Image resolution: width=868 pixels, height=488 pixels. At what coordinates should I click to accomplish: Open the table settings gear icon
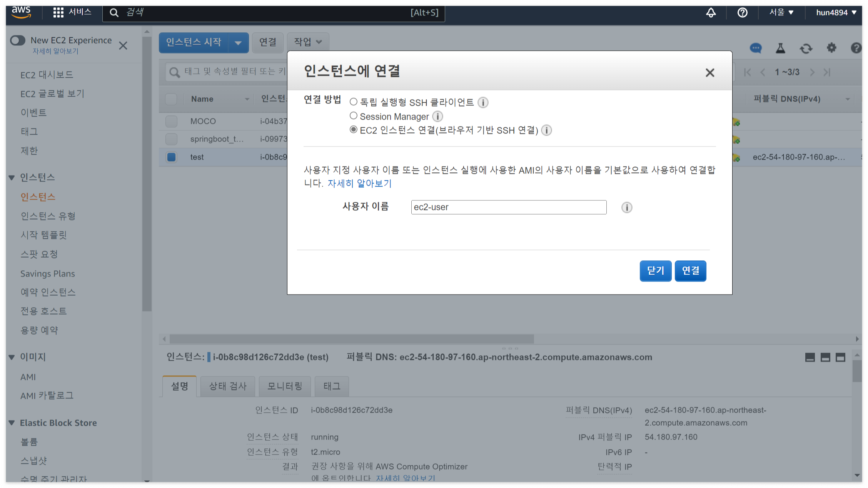(x=831, y=48)
